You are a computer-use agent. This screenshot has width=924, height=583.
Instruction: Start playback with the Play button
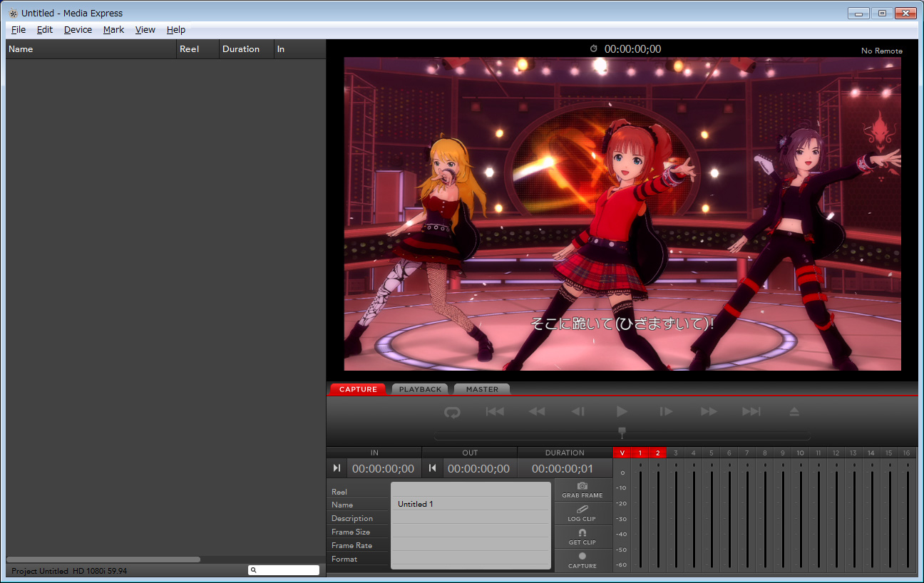click(x=622, y=412)
